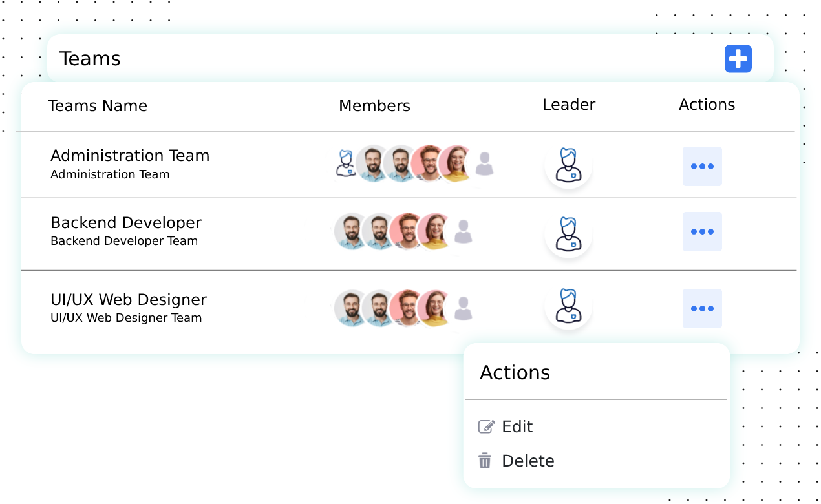Click the blonde member avatar in Backend Developer row
Screen dimensions: 821x504
434,231
